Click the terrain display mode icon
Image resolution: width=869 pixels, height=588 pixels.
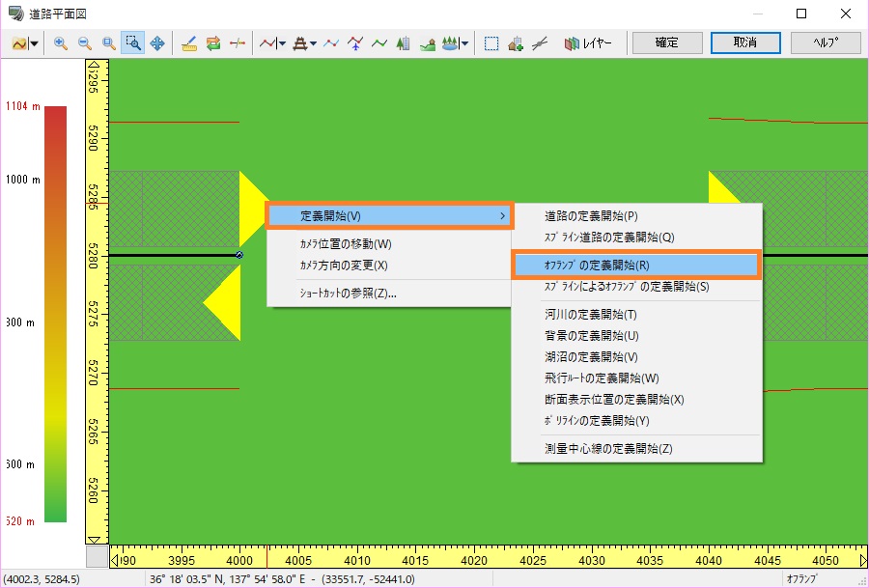coord(19,43)
